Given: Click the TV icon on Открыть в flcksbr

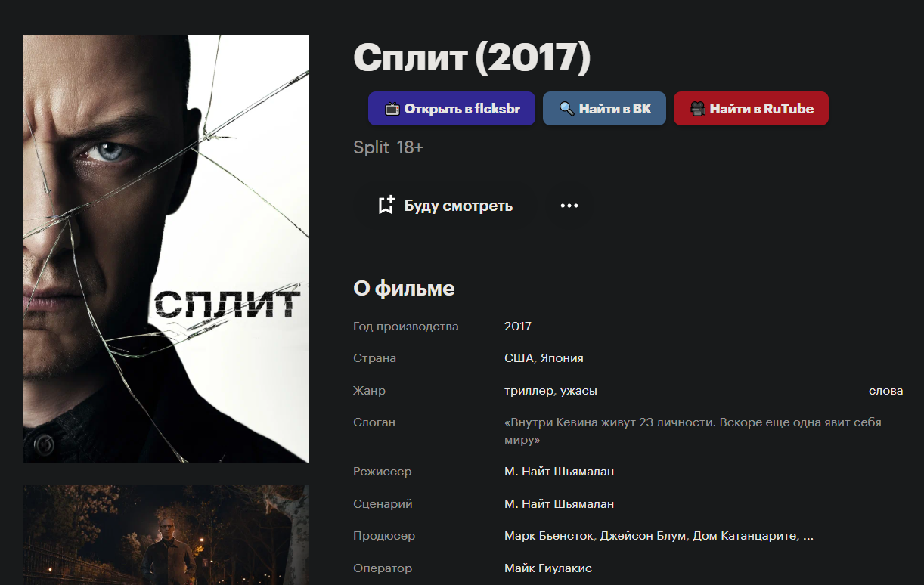Looking at the screenshot, I should (x=392, y=109).
